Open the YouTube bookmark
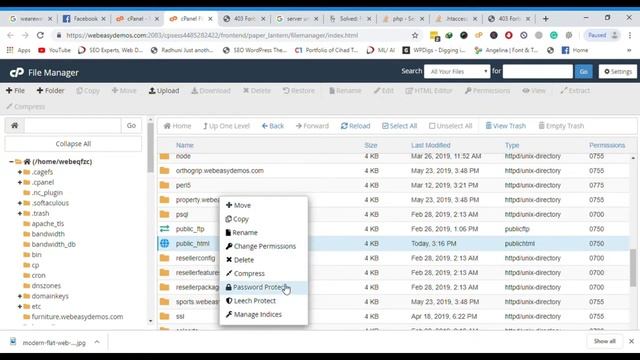 [54, 50]
